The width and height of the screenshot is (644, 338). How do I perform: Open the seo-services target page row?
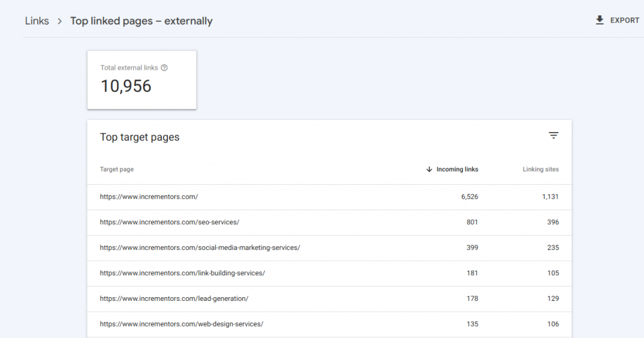(329, 222)
